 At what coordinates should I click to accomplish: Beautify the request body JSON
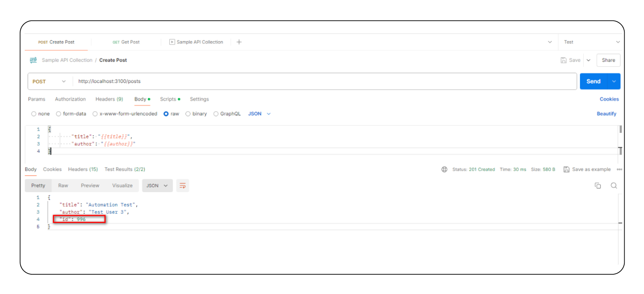[x=606, y=114]
